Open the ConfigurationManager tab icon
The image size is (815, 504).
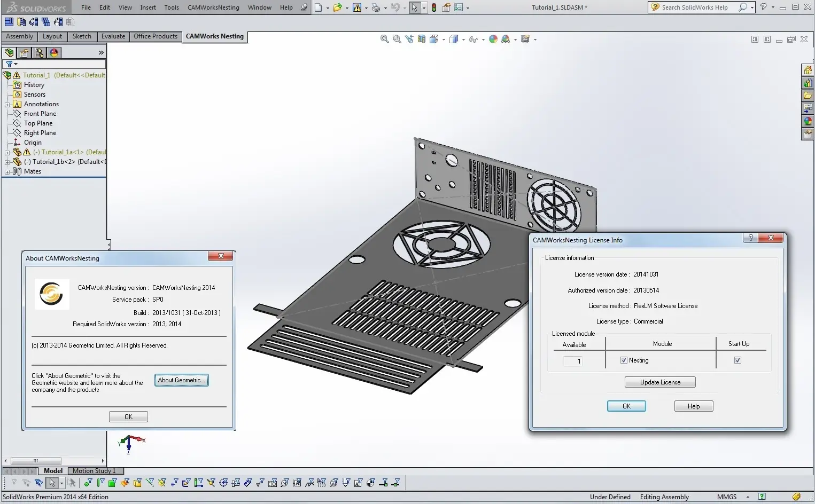click(x=39, y=53)
